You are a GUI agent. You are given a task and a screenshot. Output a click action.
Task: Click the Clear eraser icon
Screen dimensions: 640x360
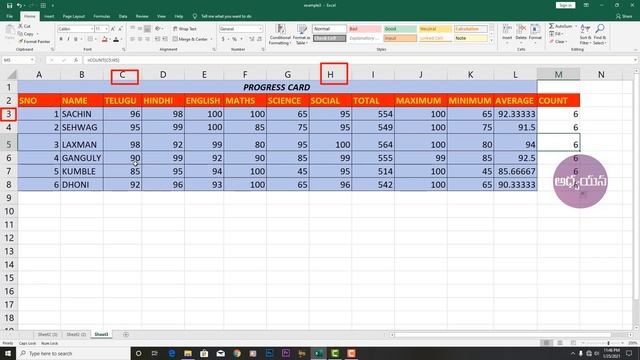[x=551, y=42]
